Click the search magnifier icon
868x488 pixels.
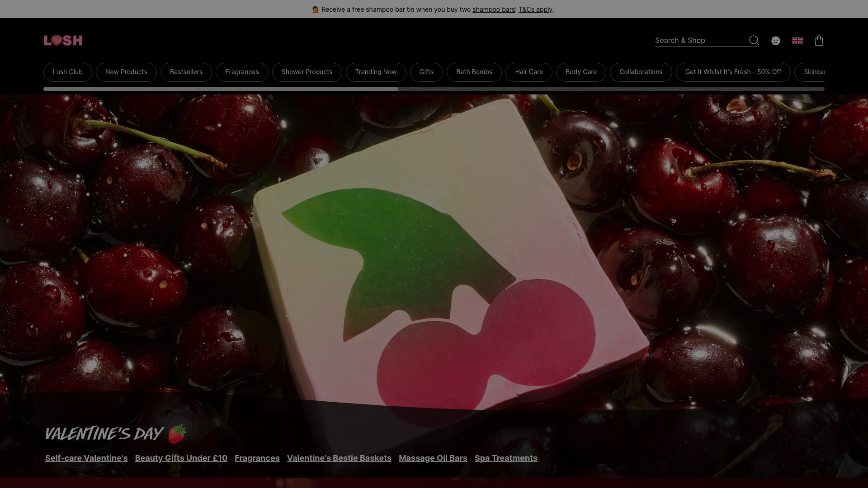click(754, 41)
